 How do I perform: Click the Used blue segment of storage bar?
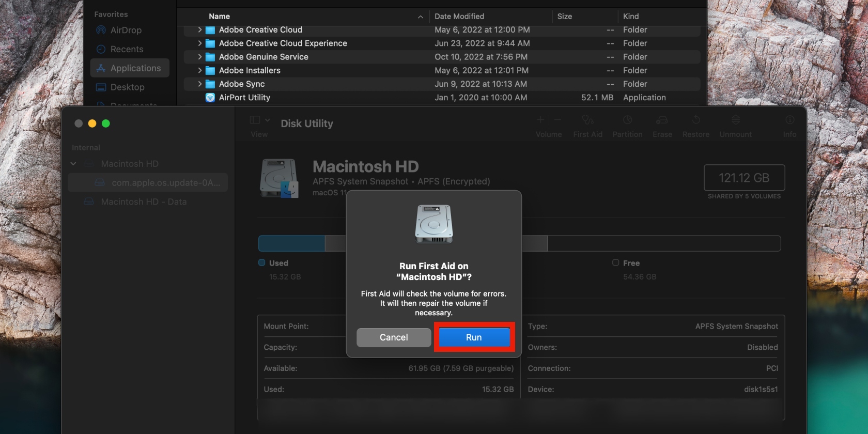(292, 243)
